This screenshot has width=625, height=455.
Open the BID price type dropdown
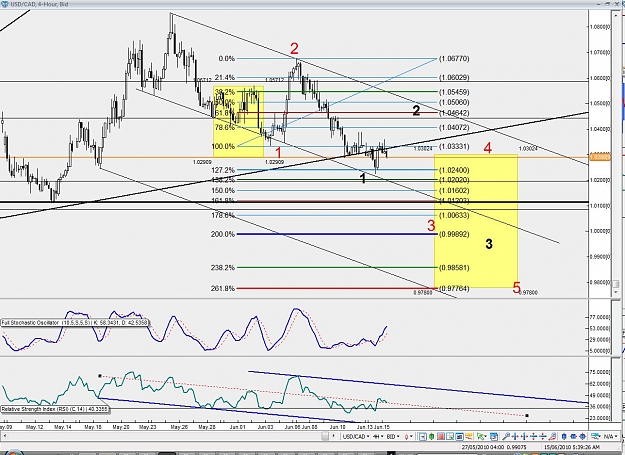[x=393, y=437]
